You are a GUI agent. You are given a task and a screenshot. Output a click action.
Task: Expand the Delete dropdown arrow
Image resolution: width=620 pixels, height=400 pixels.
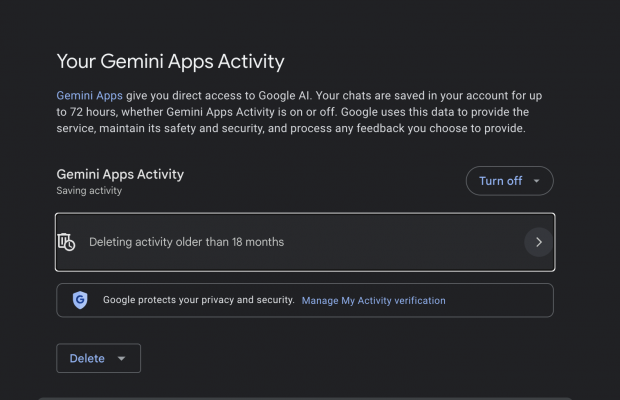[122, 359]
